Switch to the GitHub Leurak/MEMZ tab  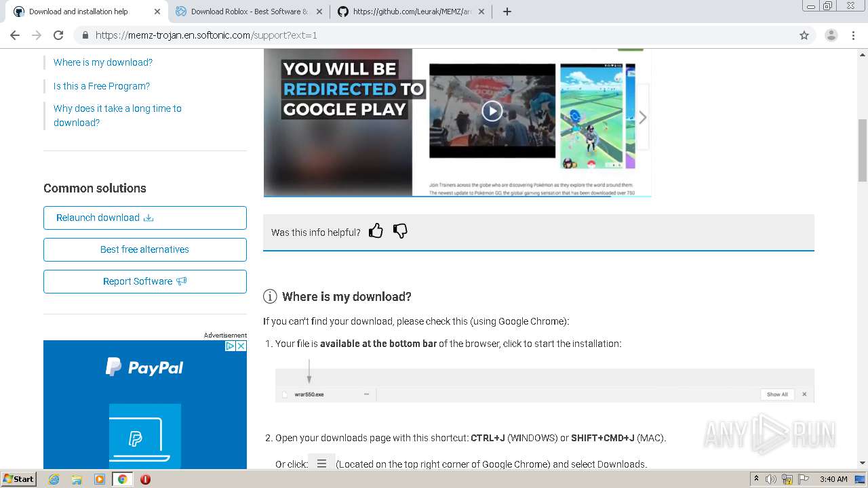click(412, 12)
